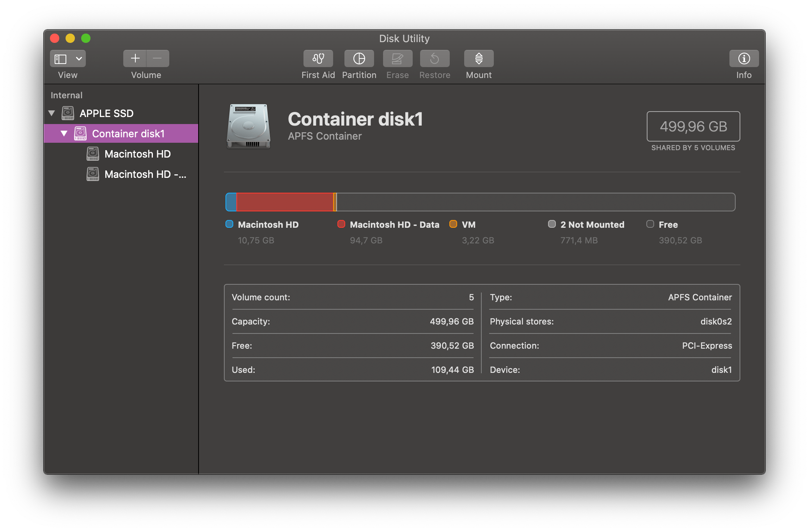Select APPLE SSD in the sidebar

[106, 113]
